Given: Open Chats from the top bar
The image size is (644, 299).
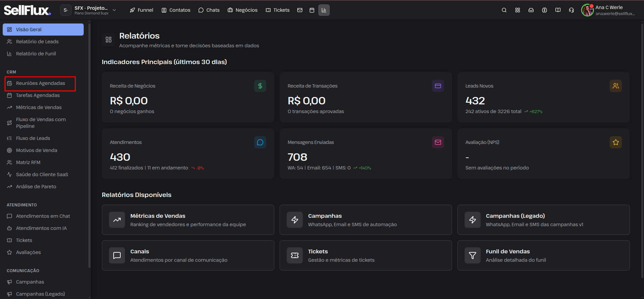Looking at the screenshot, I should (x=209, y=10).
